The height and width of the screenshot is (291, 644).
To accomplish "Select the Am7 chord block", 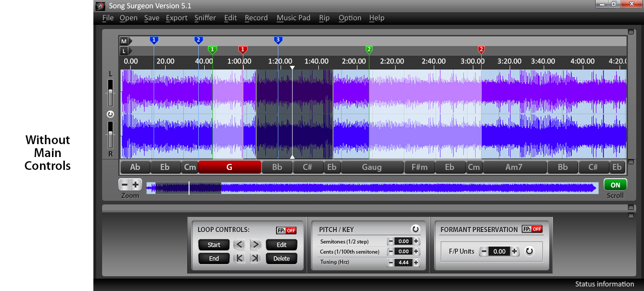I will 515,167.
